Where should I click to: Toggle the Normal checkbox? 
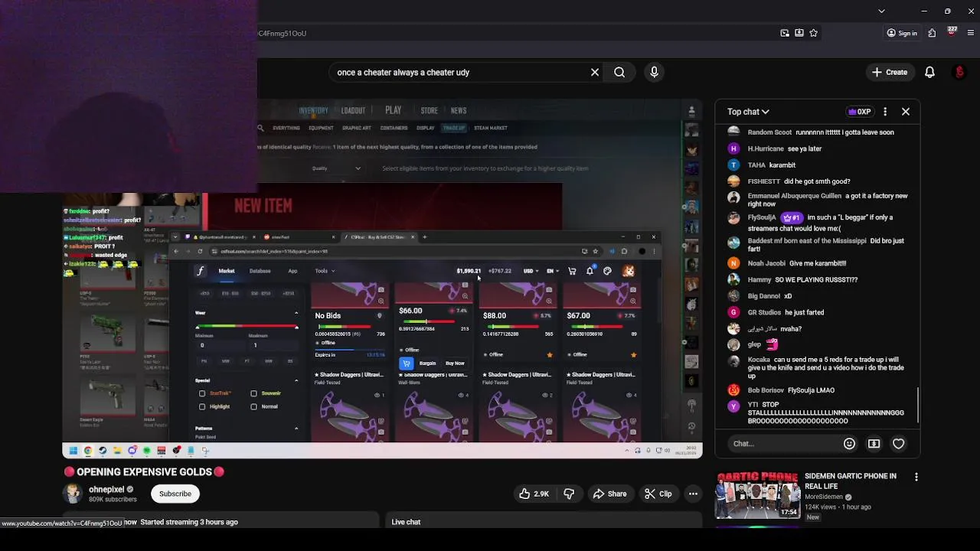click(253, 406)
